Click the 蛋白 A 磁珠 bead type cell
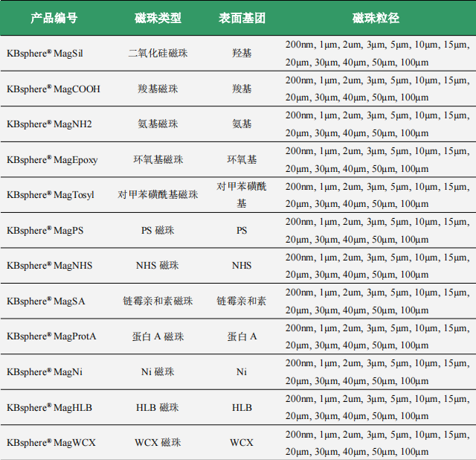This screenshot has width=476, height=460. coord(158,336)
